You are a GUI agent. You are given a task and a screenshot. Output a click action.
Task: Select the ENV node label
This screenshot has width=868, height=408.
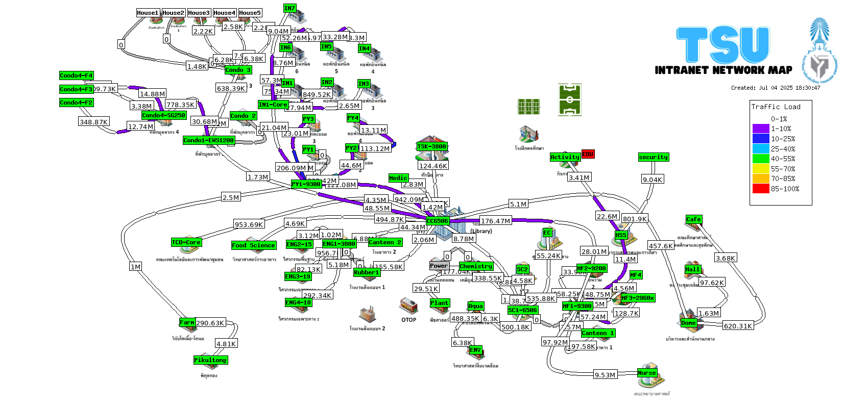point(475,350)
